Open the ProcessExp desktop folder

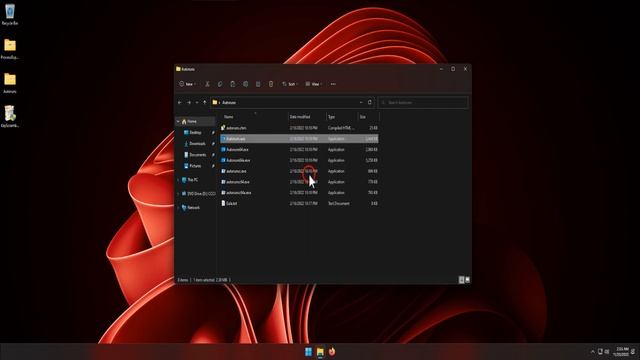click(10, 49)
